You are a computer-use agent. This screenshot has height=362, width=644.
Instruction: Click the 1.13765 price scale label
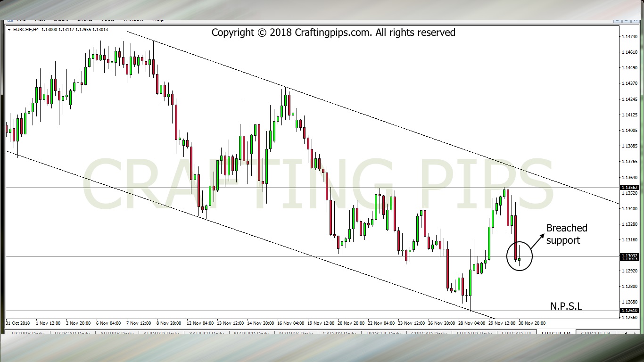[630, 162]
